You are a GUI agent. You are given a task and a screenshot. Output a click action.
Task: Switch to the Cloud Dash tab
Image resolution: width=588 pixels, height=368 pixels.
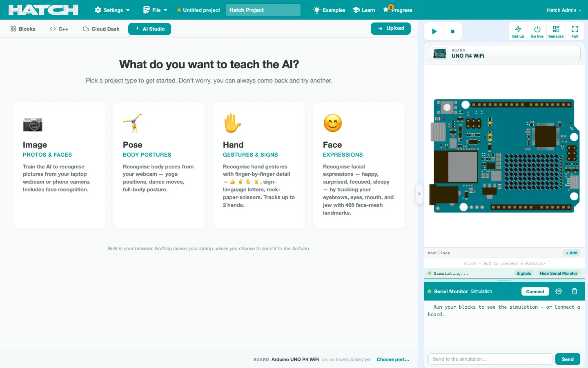click(101, 29)
